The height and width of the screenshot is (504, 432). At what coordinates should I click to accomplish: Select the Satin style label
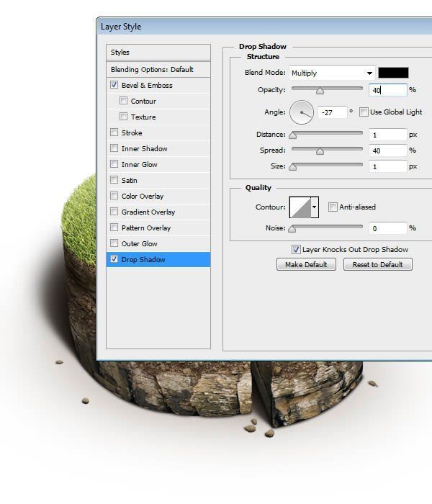pyautogui.click(x=129, y=180)
